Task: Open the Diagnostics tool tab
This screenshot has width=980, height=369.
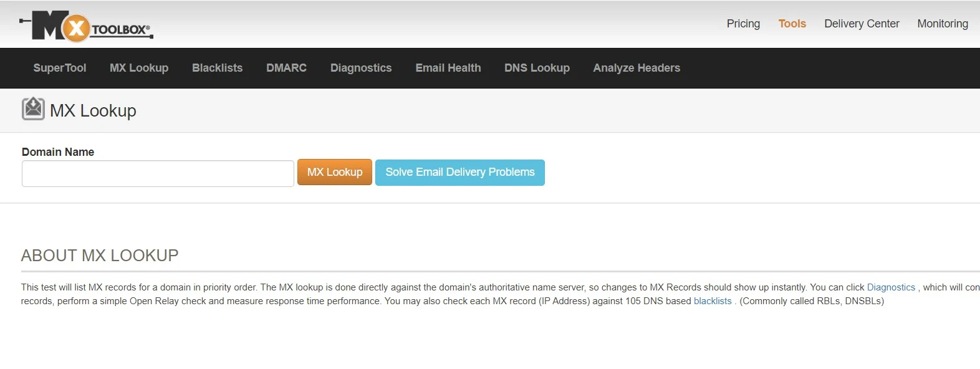Action: pyautogui.click(x=361, y=68)
